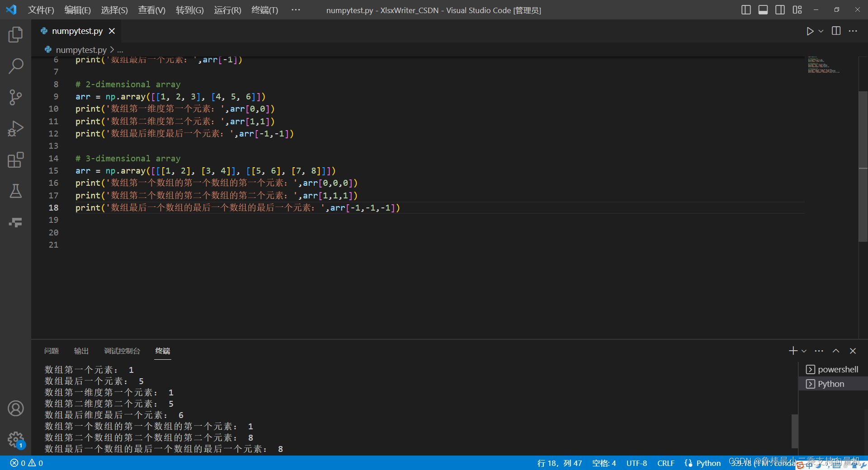Viewport: 868px width, 470px height.
Task: Select Python language mode in status bar
Action: [708, 463]
